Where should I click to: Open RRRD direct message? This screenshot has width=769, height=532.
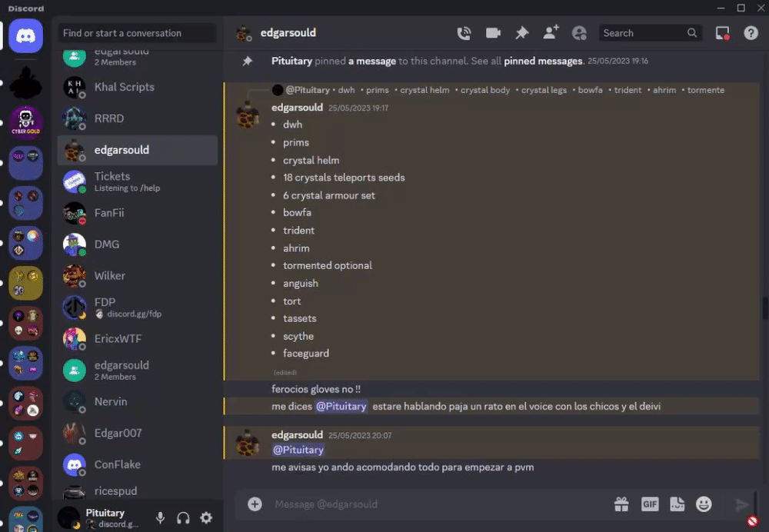(138, 118)
